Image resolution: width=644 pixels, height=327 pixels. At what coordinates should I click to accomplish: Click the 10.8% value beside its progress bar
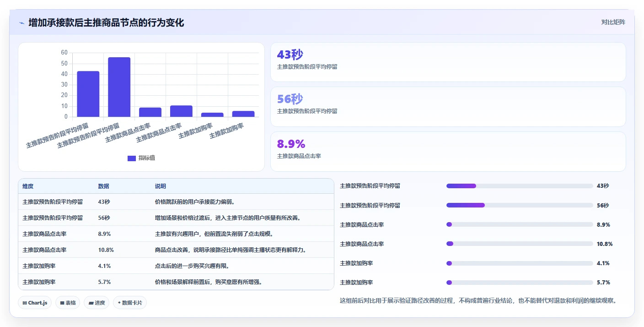(605, 244)
